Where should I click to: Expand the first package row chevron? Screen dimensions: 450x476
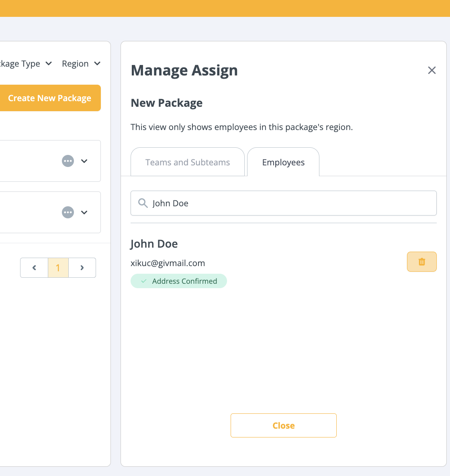click(84, 161)
